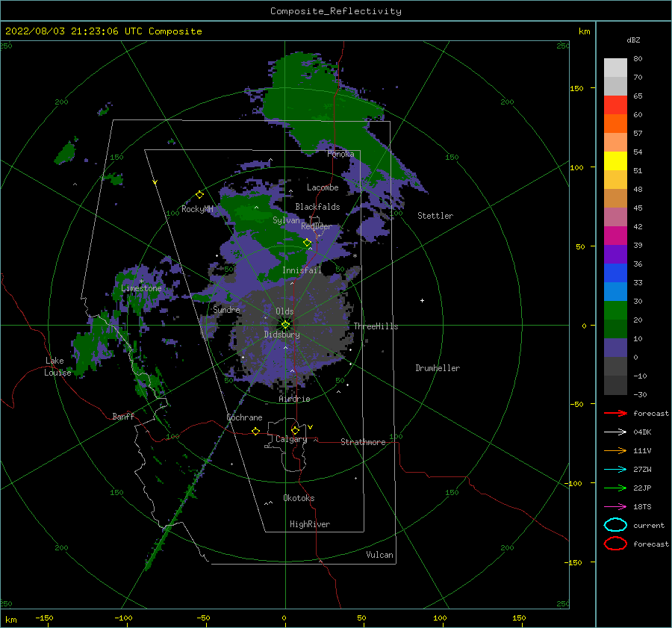Click the magenta 18TS arrow icon
The width and height of the screenshot is (672, 628).
615,507
